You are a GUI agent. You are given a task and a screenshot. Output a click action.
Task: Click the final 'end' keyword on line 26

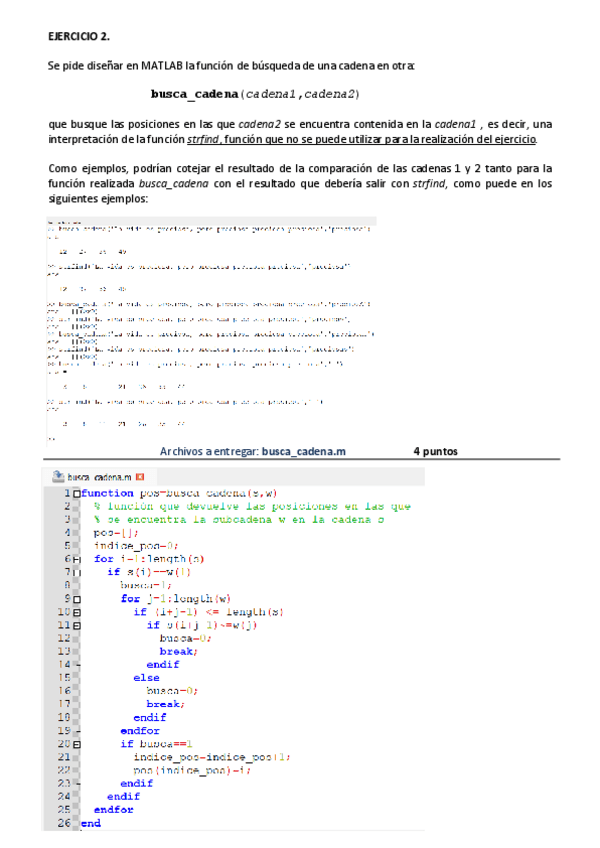click(91, 823)
